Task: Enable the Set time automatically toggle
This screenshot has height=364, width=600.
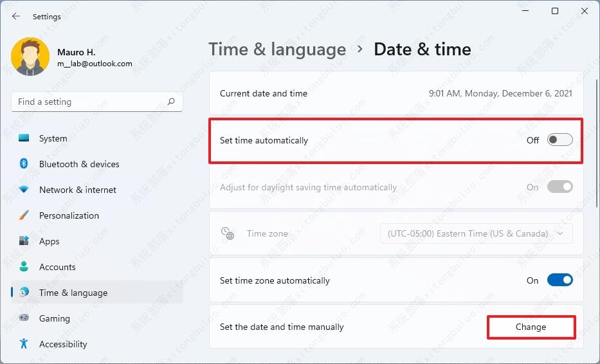Action: coord(559,140)
